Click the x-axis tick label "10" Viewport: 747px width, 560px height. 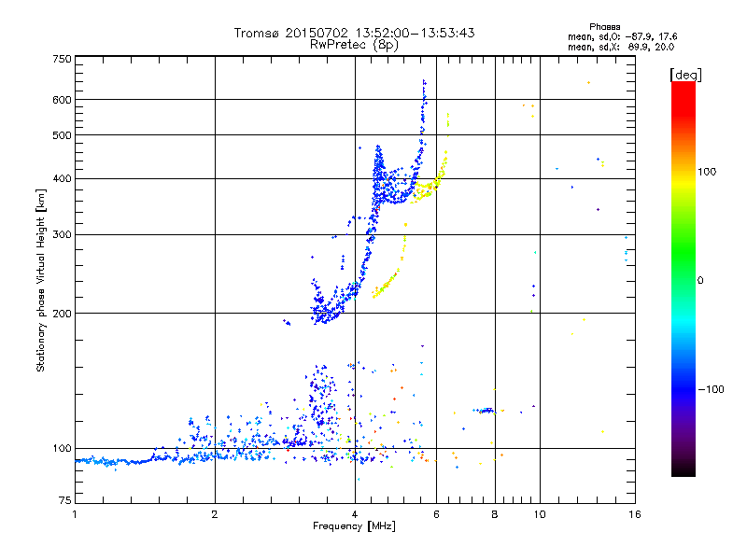[540, 514]
